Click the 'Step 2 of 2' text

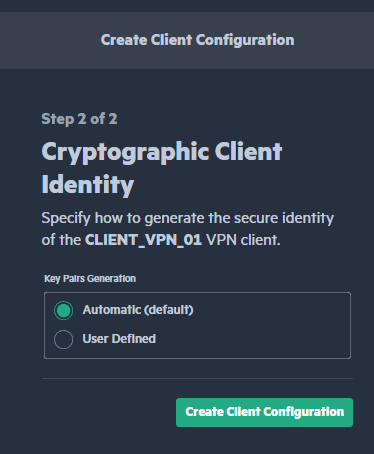pos(79,119)
